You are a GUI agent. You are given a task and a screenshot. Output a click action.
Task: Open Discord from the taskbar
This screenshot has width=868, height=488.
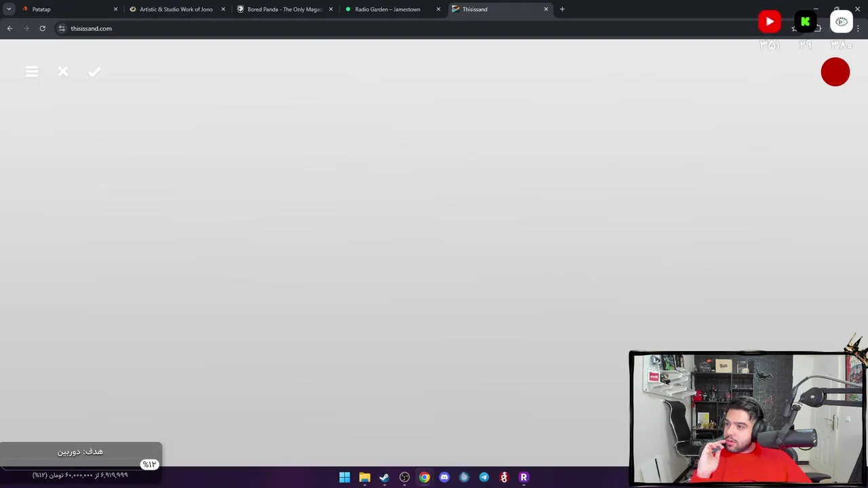pos(444,477)
